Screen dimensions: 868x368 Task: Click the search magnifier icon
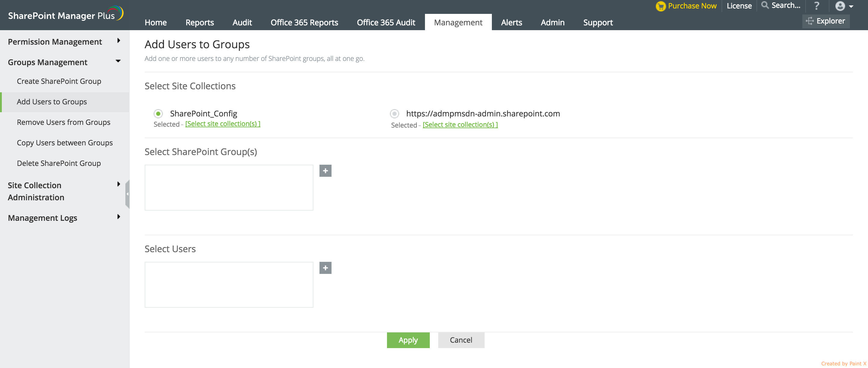tap(765, 5)
